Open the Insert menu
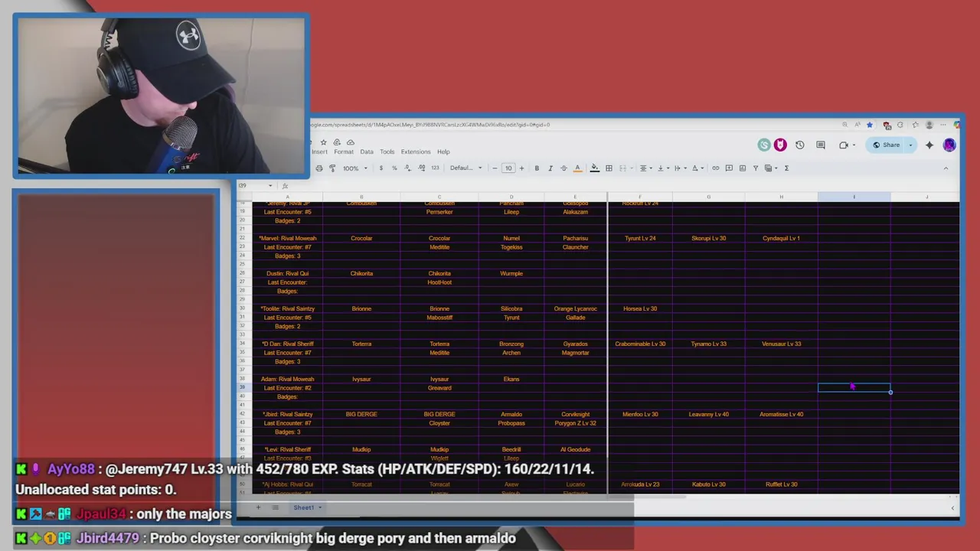This screenshot has height=551, width=980. pyautogui.click(x=319, y=152)
